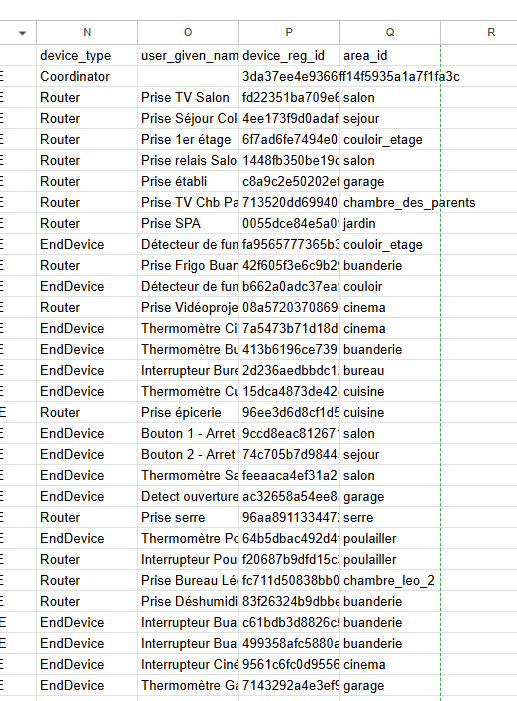
Task: Select column P header
Action: pos(289,32)
